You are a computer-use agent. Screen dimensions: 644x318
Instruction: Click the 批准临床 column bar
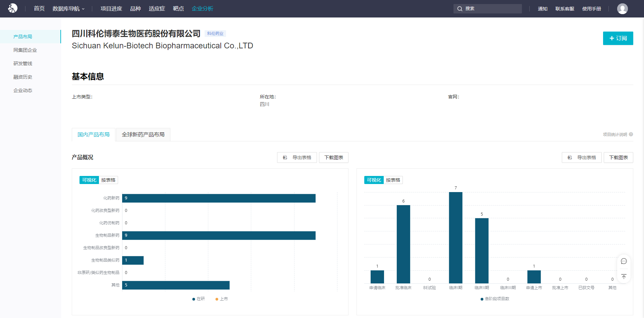coord(404,244)
